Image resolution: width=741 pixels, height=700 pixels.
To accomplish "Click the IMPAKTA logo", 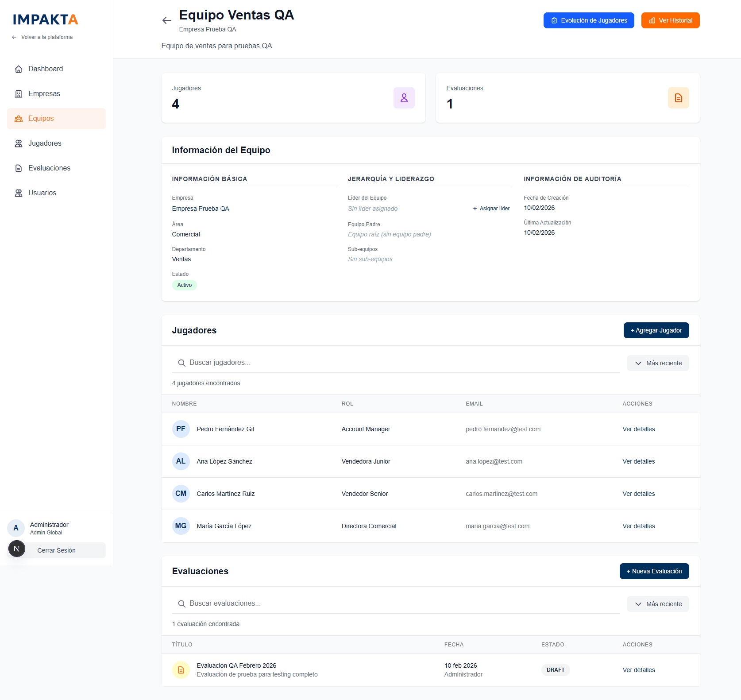I will click(x=46, y=19).
